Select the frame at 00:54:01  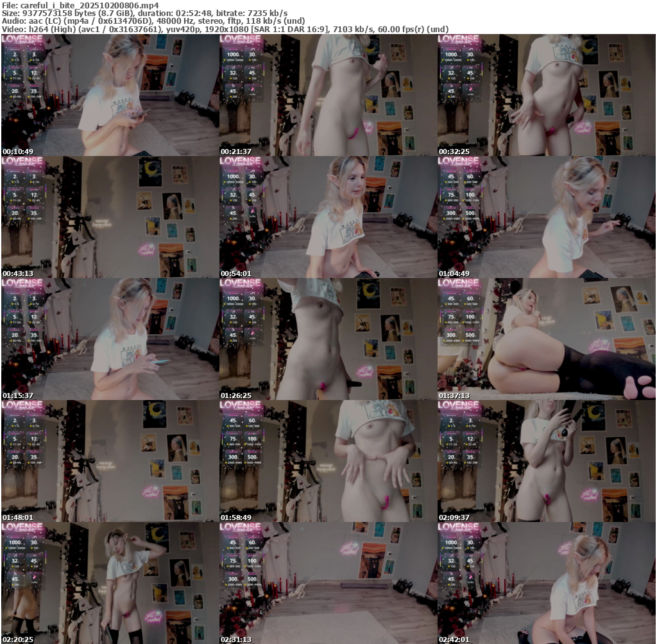328,217
